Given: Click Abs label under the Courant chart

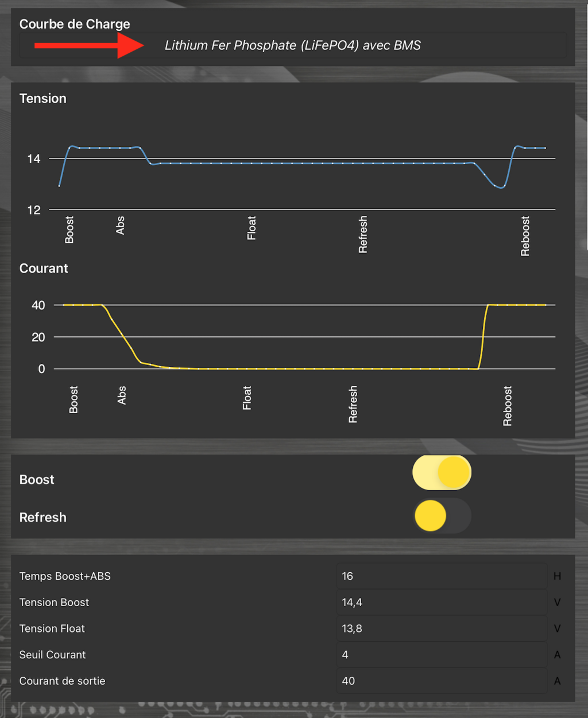Looking at the screenshot, I should click(x=122, y=395).
